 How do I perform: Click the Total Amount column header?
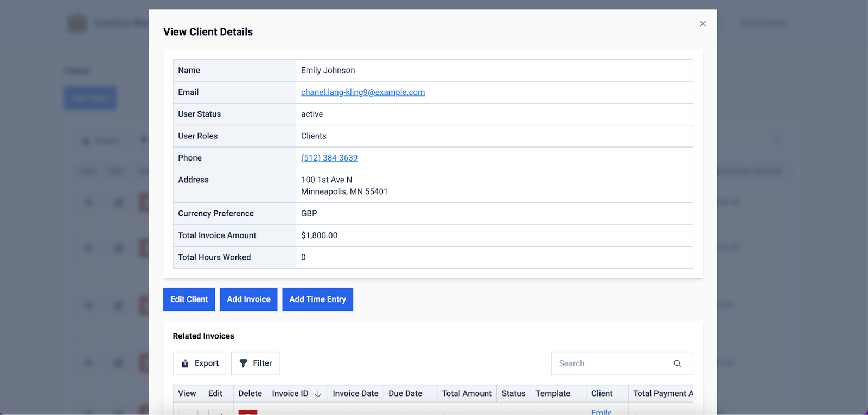[x=467, y=393]
